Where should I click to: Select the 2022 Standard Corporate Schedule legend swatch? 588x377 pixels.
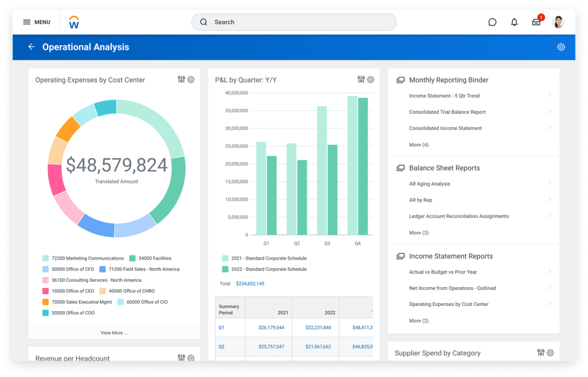(x=225, y=269)
